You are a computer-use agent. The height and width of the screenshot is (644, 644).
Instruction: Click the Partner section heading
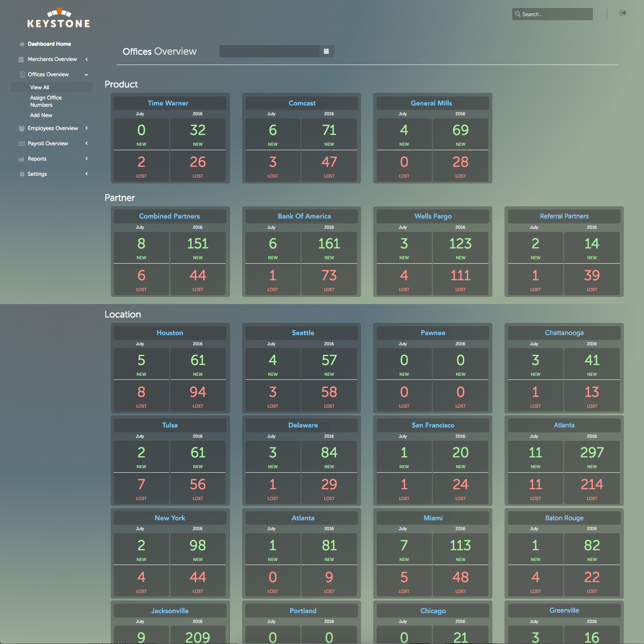(120, 198)
